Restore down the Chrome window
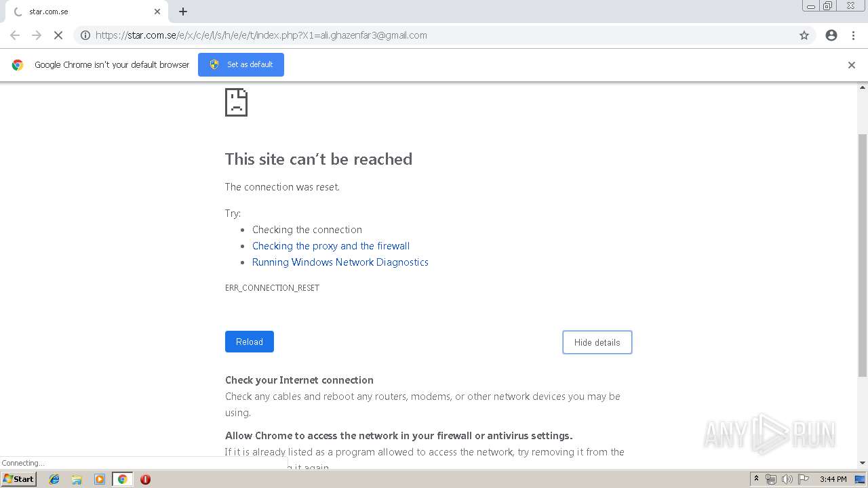This screenshot has width=868, height=488. [828, 6]
